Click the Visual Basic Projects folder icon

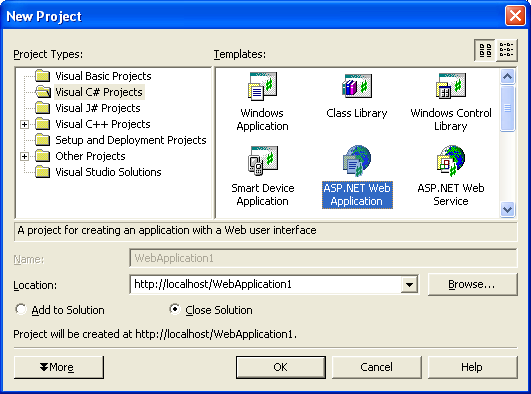(x=43, y=76)
